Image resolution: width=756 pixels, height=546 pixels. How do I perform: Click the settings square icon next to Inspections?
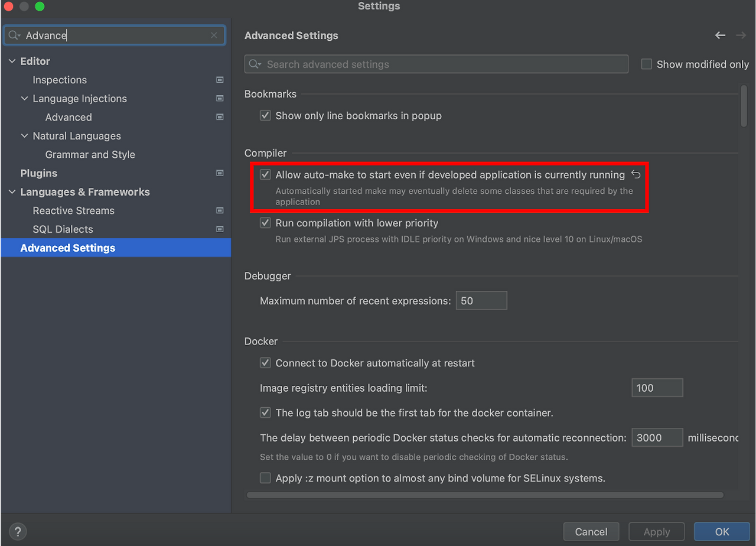[219, 80]
